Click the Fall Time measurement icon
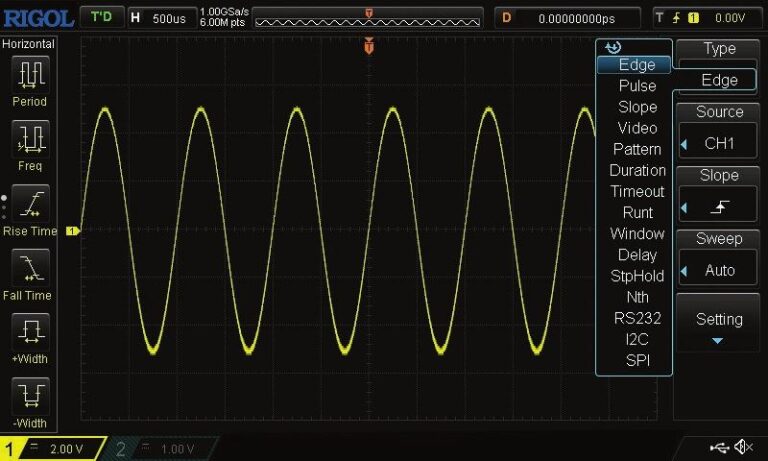The image size is (768, 461). pos(29,267)
